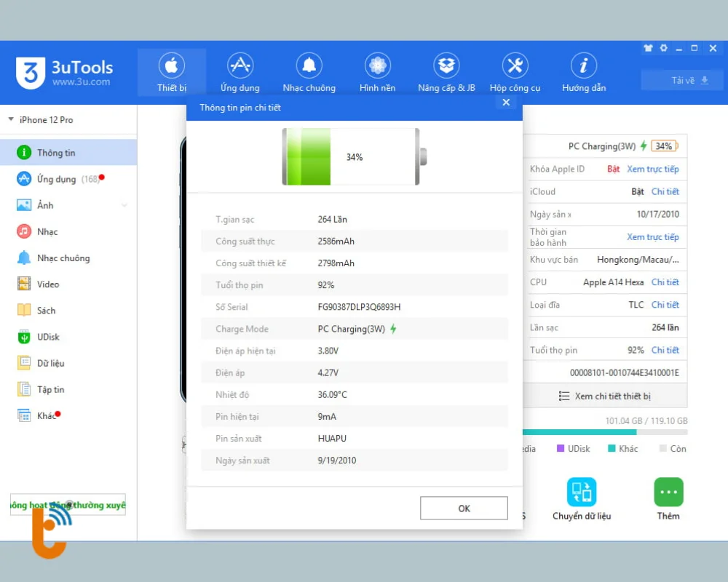728x582 pixels.
Task: Click Xem trực tiếp next to Khóa Apple ID
Action: coord(652,169)
